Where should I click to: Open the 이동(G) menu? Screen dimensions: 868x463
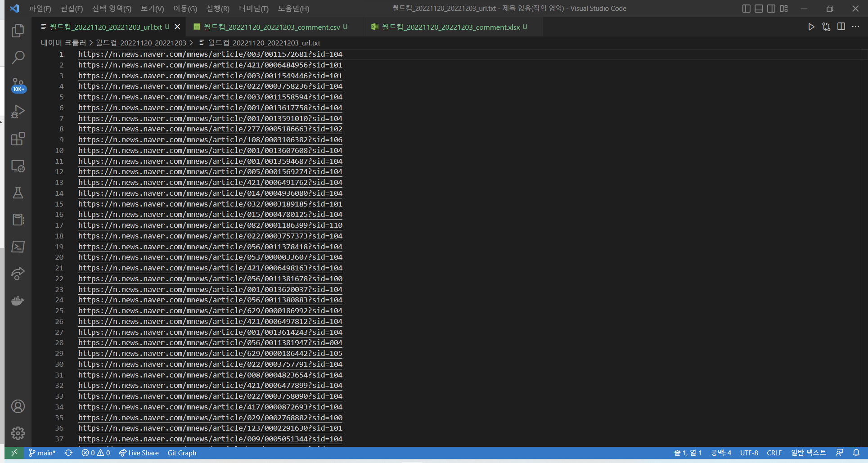[x=185, y=9]
